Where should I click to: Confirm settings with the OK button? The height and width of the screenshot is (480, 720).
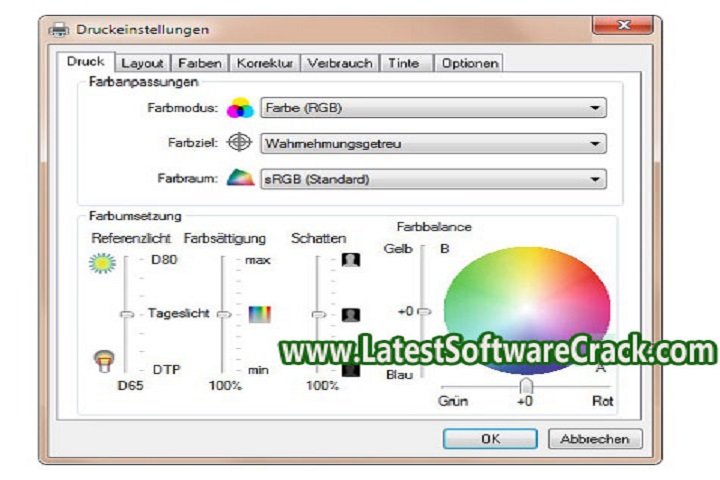490,438
